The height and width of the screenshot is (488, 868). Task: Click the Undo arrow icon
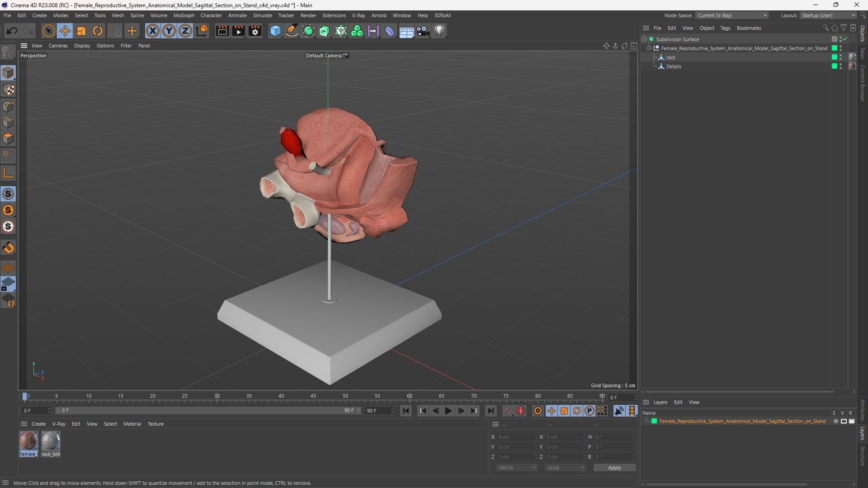12,31
